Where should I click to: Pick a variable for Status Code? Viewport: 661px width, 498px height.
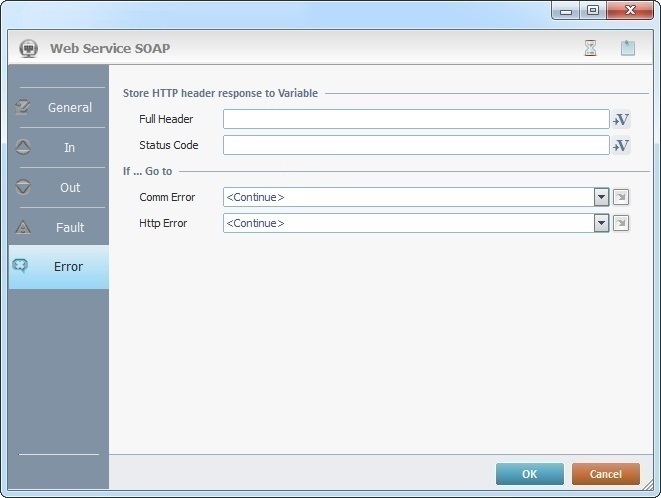(621, 146)
